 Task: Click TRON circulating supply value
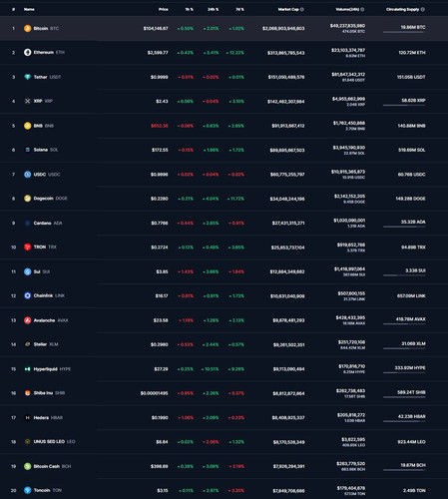coord(413,248)
